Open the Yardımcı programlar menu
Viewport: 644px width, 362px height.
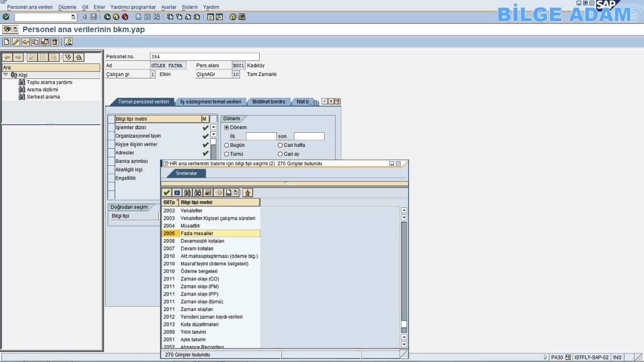[133, 7]
